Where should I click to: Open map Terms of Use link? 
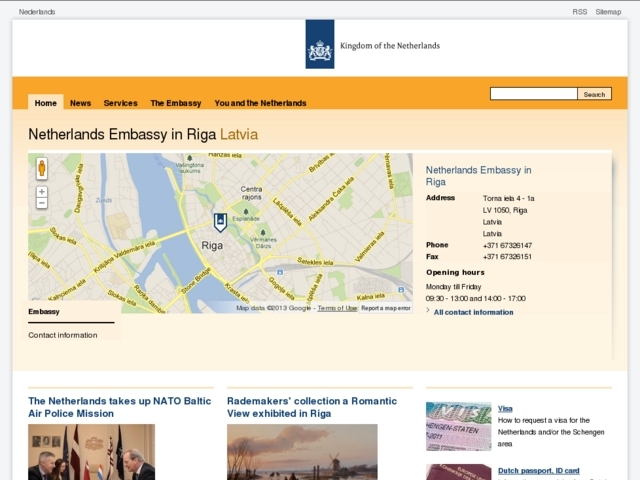[x=338, y=308]
